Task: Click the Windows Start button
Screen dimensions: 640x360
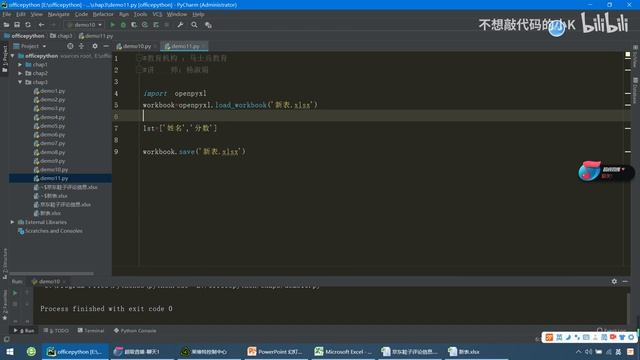Action: (10, 352)
